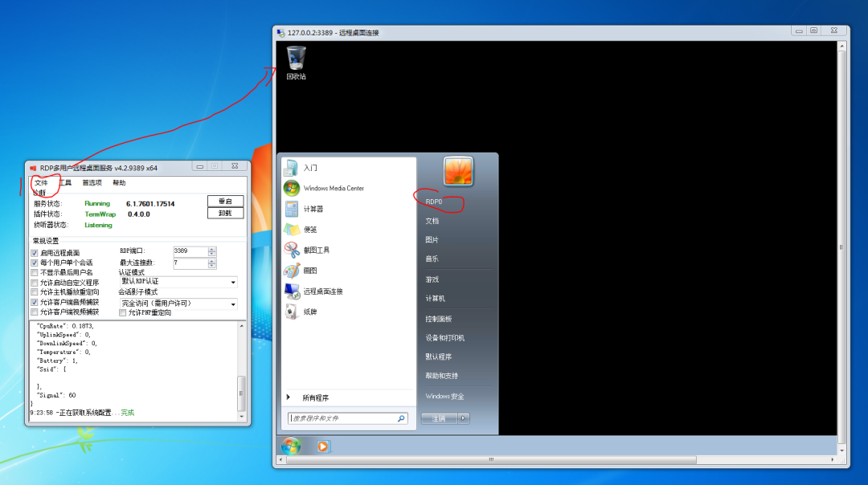Enable 不显示最后用户名 checkbox
Image resolution: width=868 pixels, height=485 pixels.
coord(35,273)
